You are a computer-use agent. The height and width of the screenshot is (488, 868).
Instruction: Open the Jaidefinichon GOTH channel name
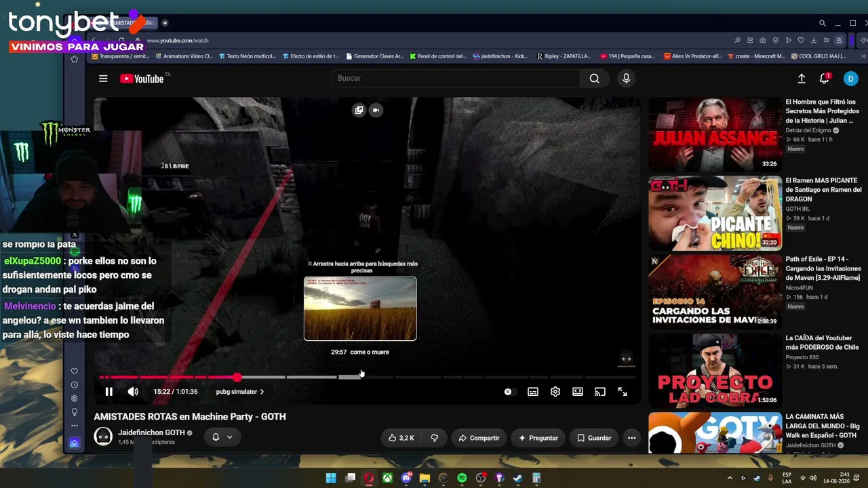point(151,432)
